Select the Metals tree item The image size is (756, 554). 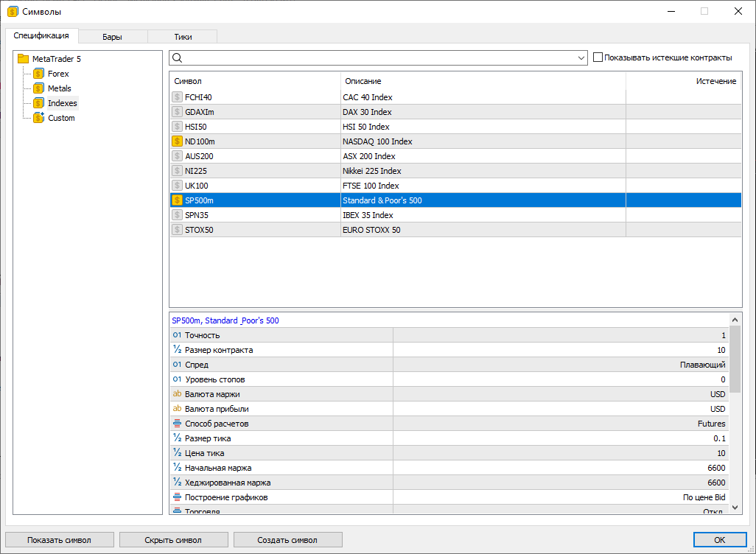tap(59, 88)
